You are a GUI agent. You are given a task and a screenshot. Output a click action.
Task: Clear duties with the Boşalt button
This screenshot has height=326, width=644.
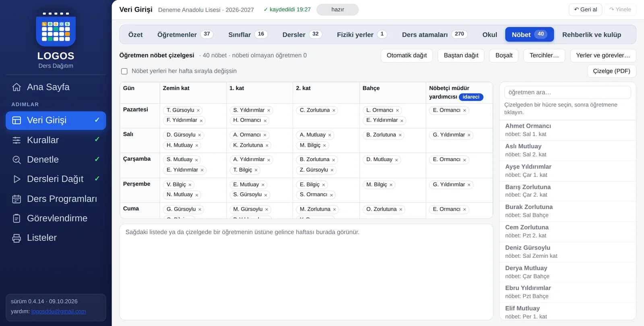click(504, 56)
